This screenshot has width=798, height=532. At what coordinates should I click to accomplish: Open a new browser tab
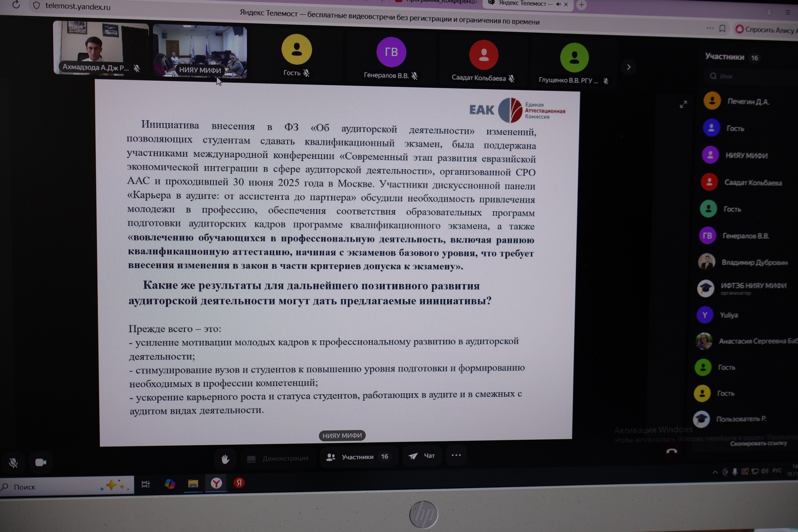tap(581, 5)
